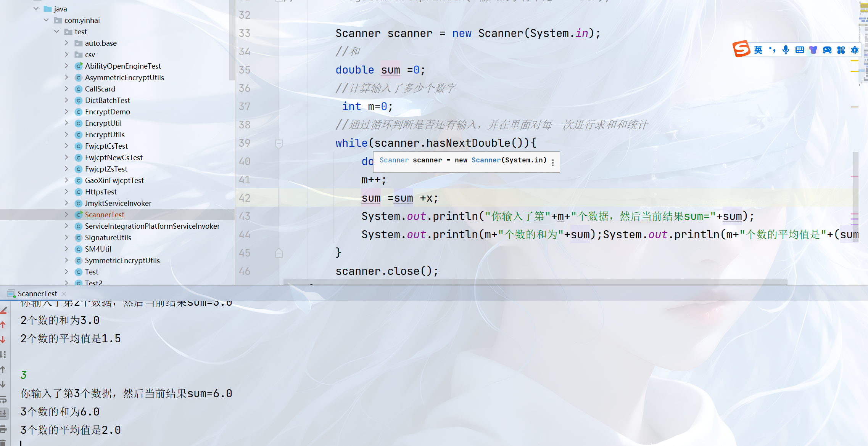Click the Soft-Wrap icon in Run console
Image resolution: width=868 pixels, height=446 pixels.
(x=3, y=399)
